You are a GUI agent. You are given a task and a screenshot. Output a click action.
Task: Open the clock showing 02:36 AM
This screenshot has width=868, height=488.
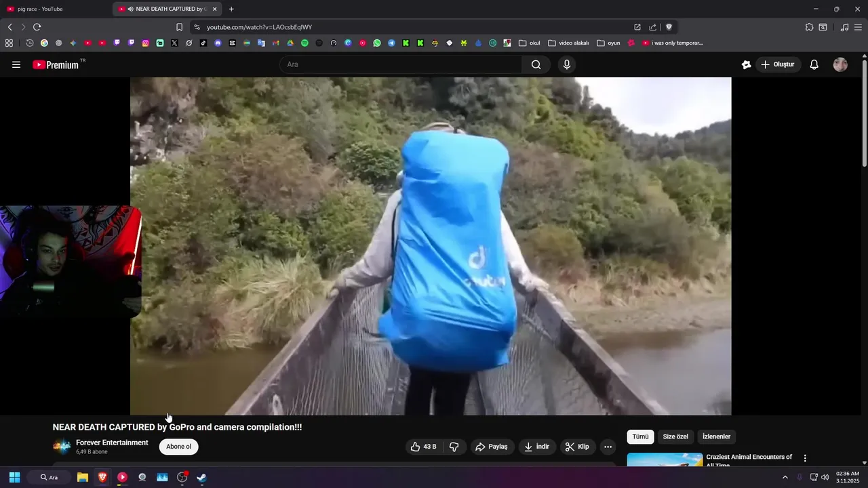pos(848,477)
